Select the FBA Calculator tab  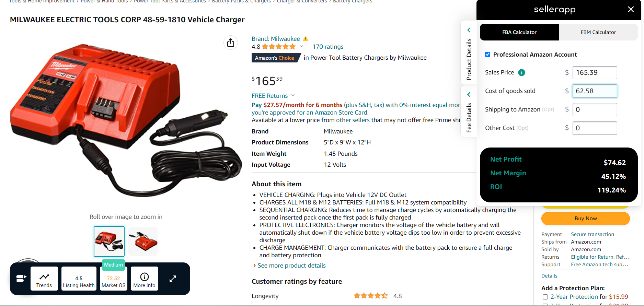519,32
